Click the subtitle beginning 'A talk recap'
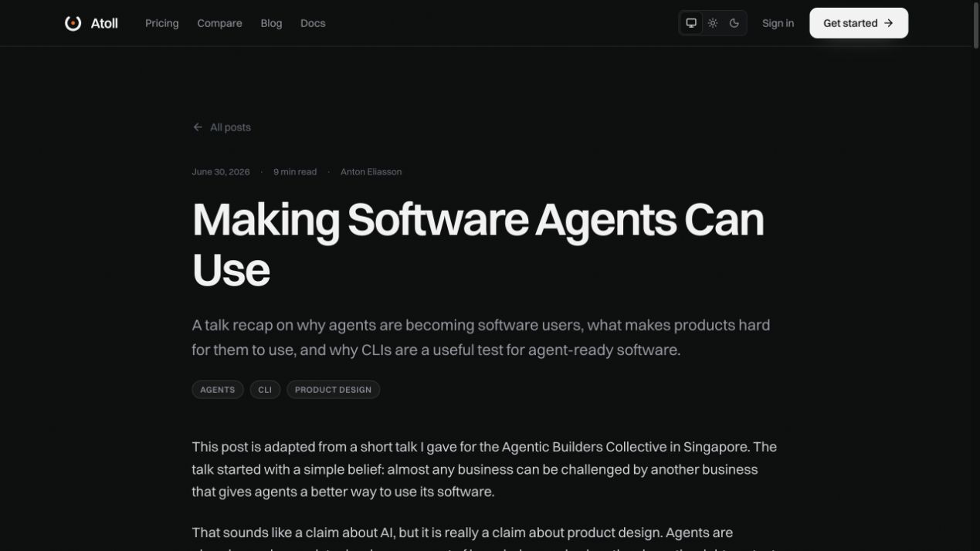This screenshot has height=551, width=980. click(x=481, y=337)
